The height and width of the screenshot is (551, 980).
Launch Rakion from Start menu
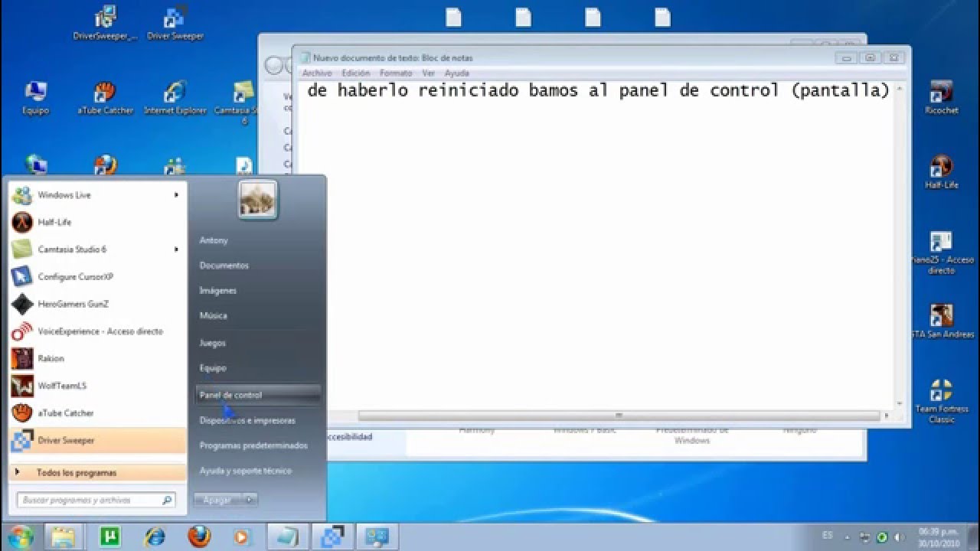pyautogui.click(x=98, y=358)
